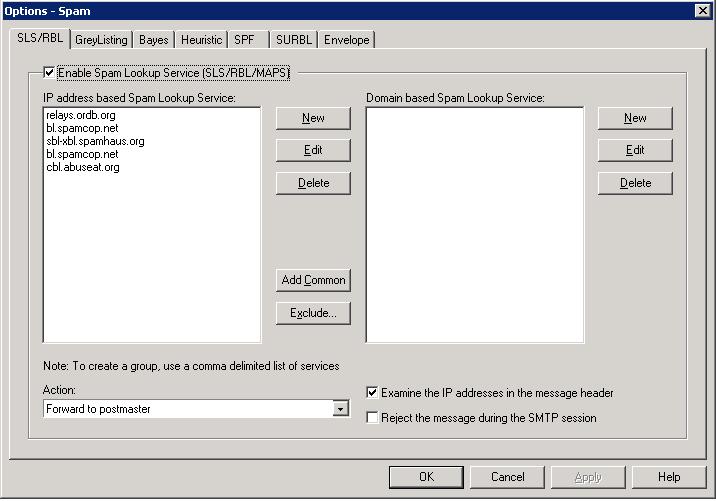Click New for Domain based services
This screenshot has height=501, width=716.
click(x=635, y=118)
